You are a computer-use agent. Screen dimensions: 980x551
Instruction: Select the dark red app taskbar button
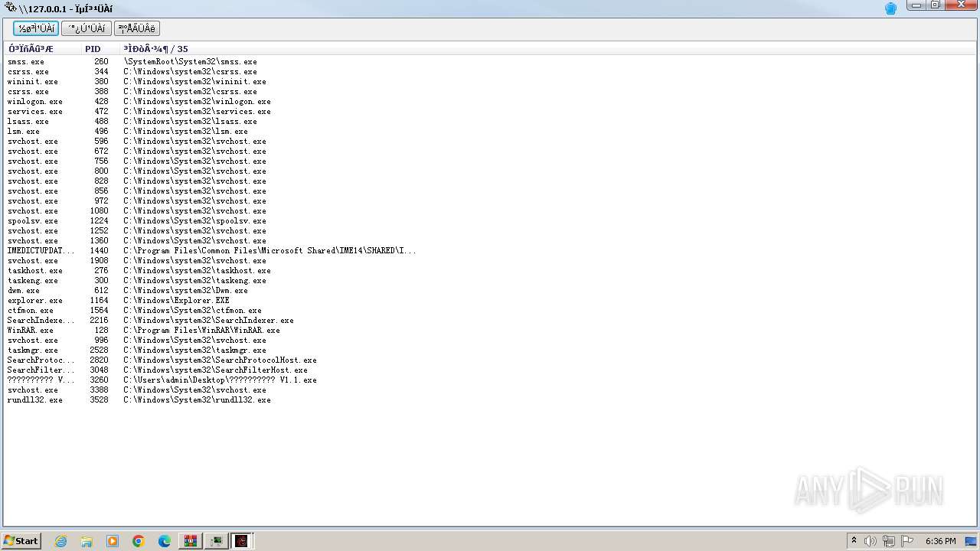242,541
